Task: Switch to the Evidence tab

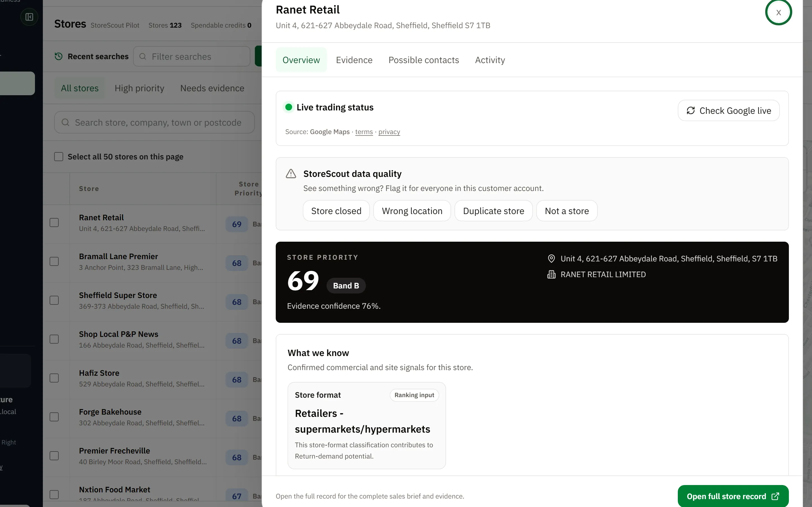Action: (x=354, y=60)
